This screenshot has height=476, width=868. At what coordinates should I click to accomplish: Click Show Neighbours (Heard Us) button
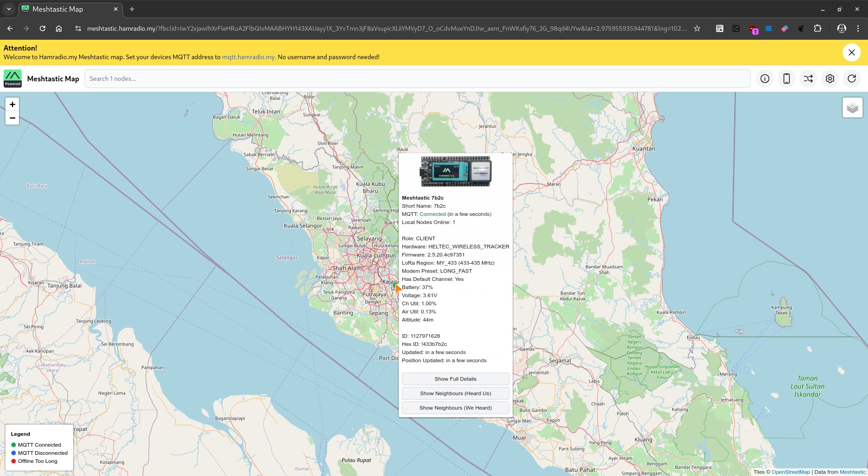point(455,393)
